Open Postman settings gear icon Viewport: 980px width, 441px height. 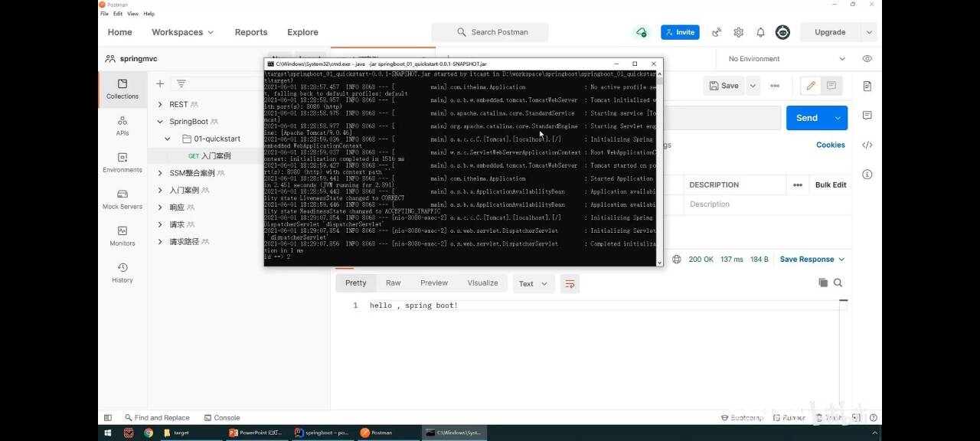pos(738,32)
